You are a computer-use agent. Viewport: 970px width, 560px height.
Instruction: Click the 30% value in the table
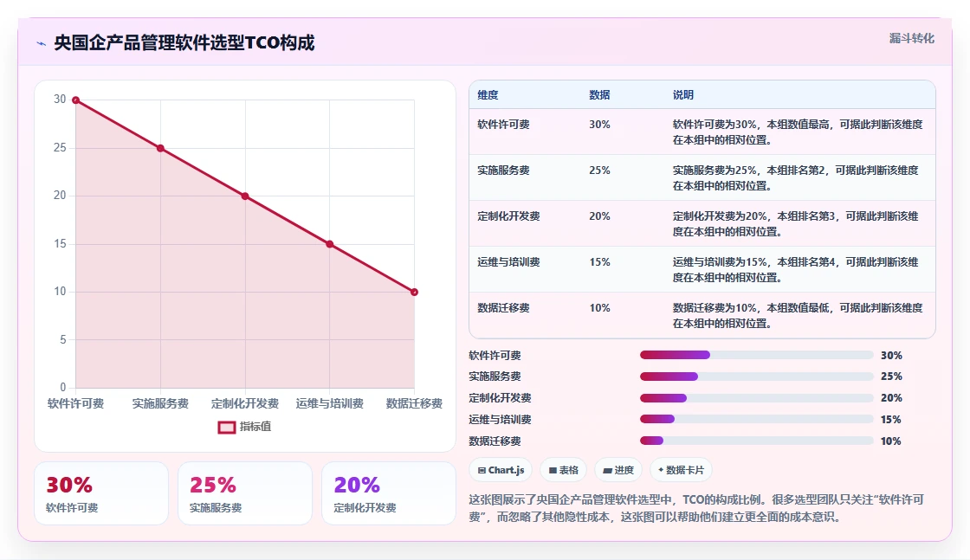(599, 125)
